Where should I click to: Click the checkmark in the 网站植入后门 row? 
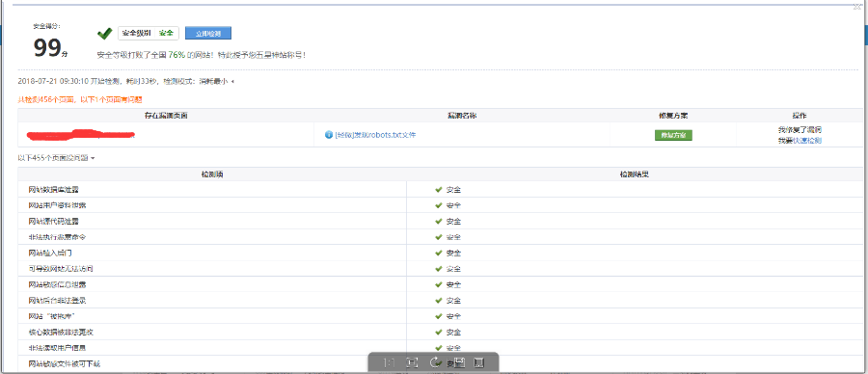pos(439,253)
